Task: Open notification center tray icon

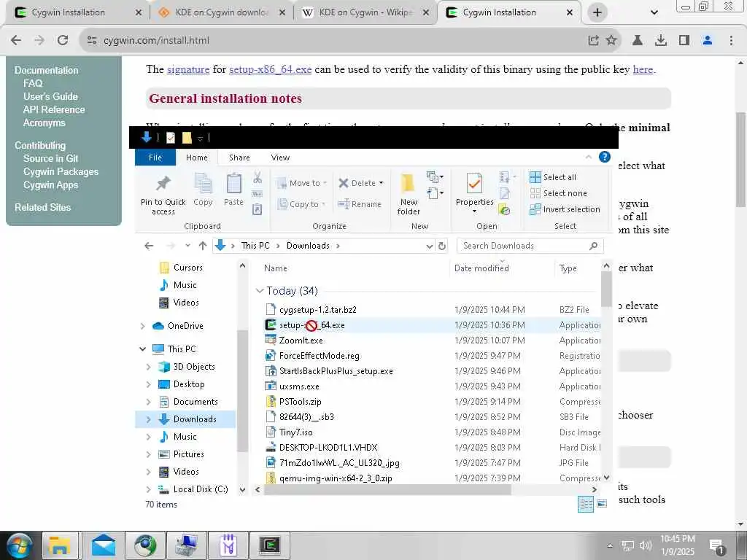Action: (x=717, y=546)
